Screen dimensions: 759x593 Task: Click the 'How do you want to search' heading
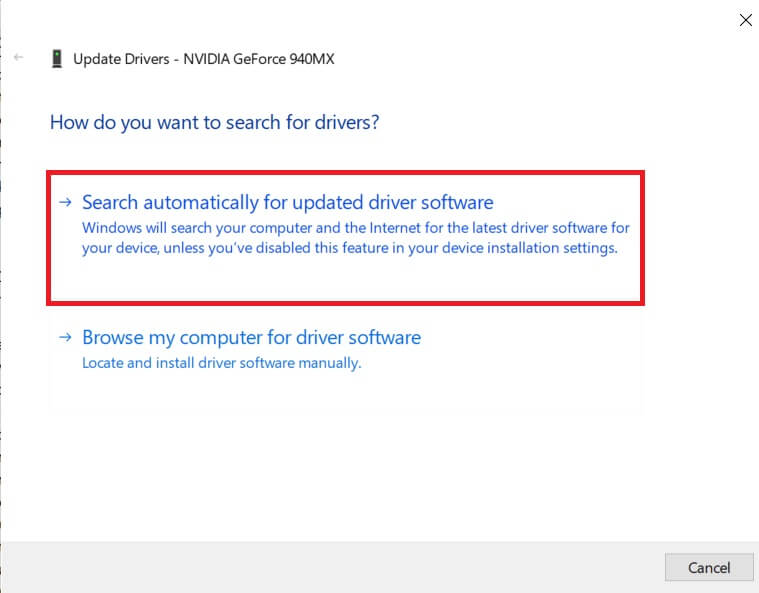point(214,123)
